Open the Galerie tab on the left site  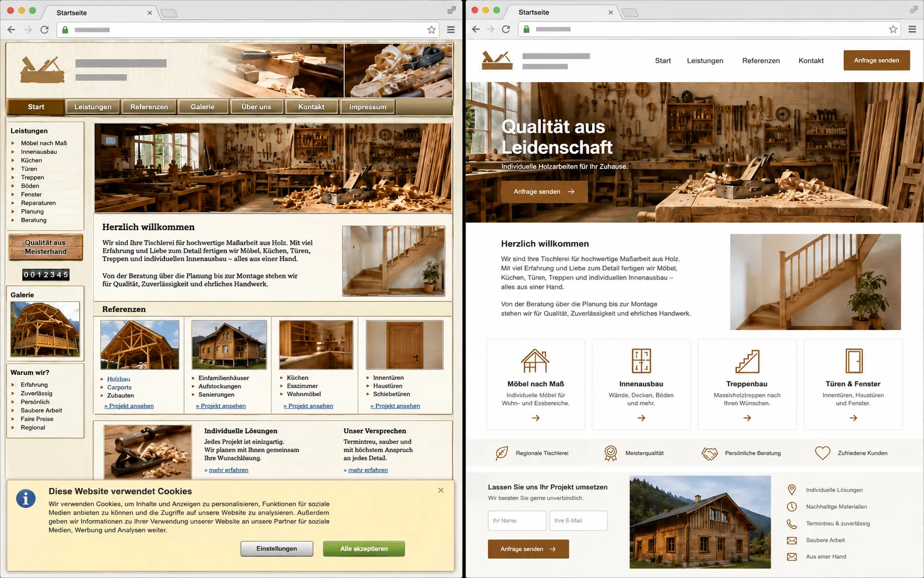tap(202, 107)
